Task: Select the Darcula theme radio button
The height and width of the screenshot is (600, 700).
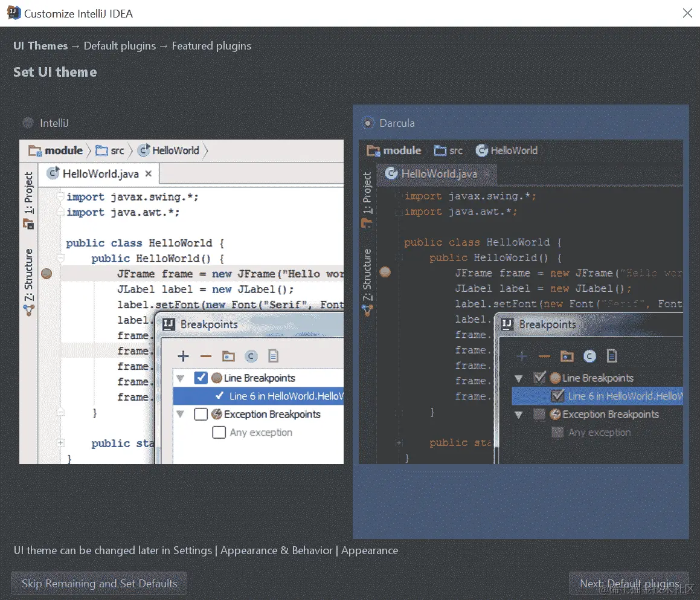Action: point(368,123)
